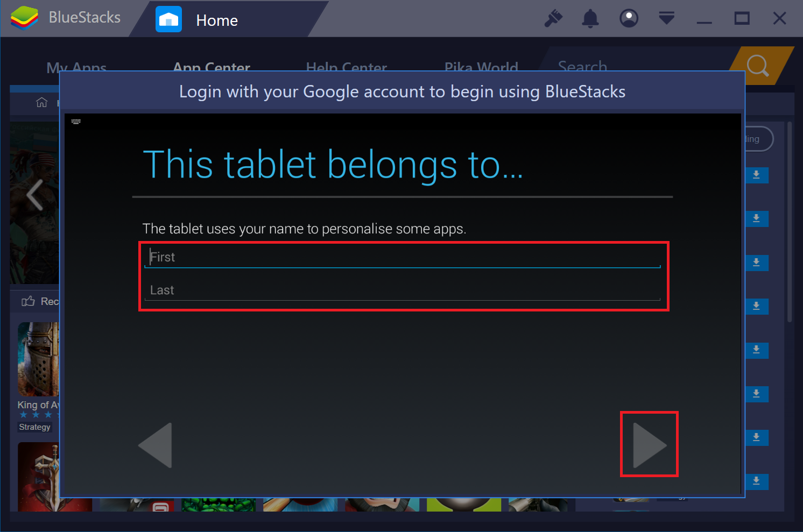Image resolution: width=803 pixels, height=532 pixels.
Task: Click the BlueStacks logo icon
Action: coord(24,18)
